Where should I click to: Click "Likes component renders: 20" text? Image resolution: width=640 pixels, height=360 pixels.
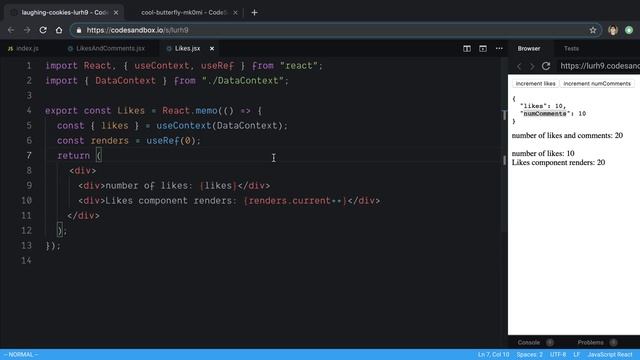pos(558,162)
